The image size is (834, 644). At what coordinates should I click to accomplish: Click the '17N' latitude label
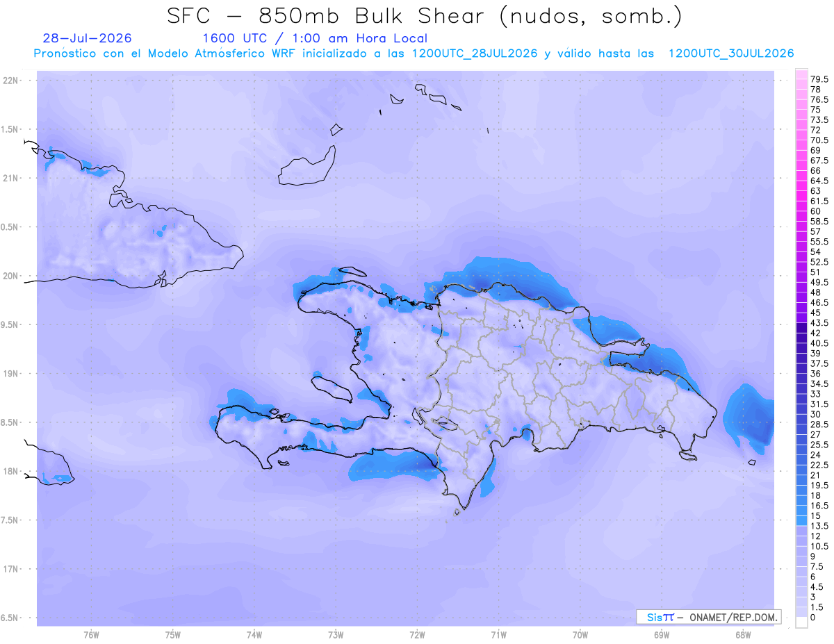coord(12,569)
